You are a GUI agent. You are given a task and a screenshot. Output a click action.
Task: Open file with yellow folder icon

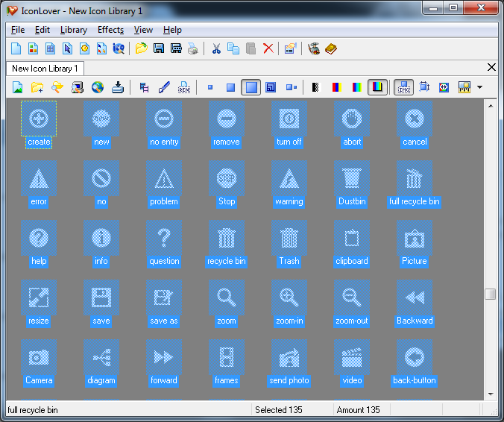141,48
